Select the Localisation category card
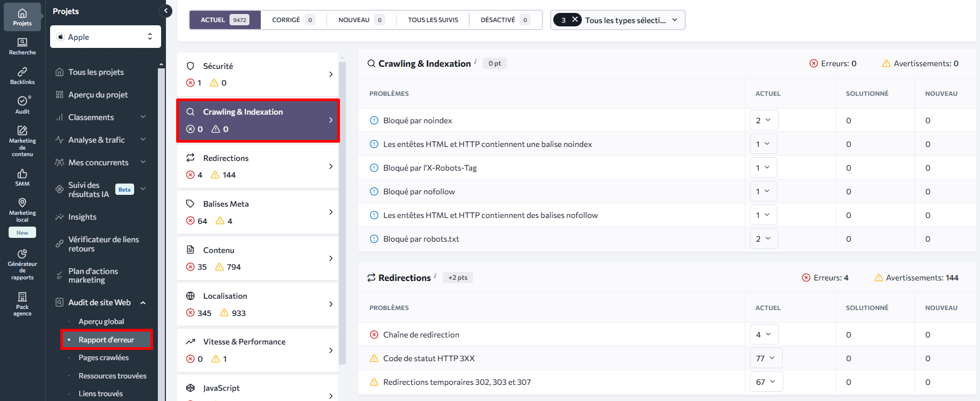The height and width of the screenshot is (401, 980). 258,304
